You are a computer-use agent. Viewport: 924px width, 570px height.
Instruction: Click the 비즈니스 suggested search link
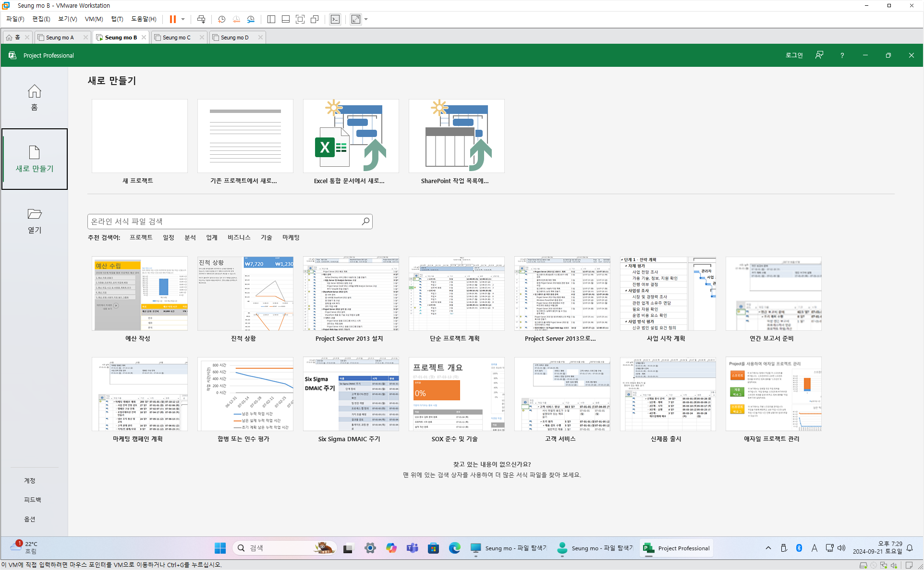[239, 237]
